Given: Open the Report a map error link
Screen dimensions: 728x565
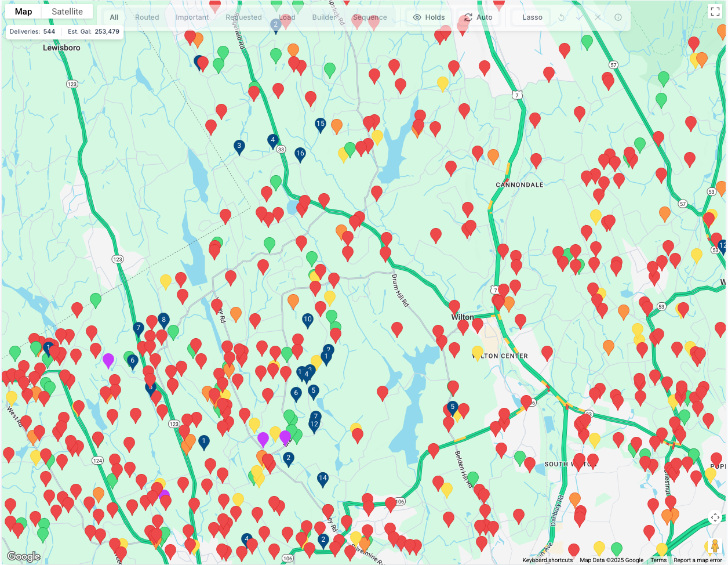Looking at the screenshot, I should coord(698,560).
